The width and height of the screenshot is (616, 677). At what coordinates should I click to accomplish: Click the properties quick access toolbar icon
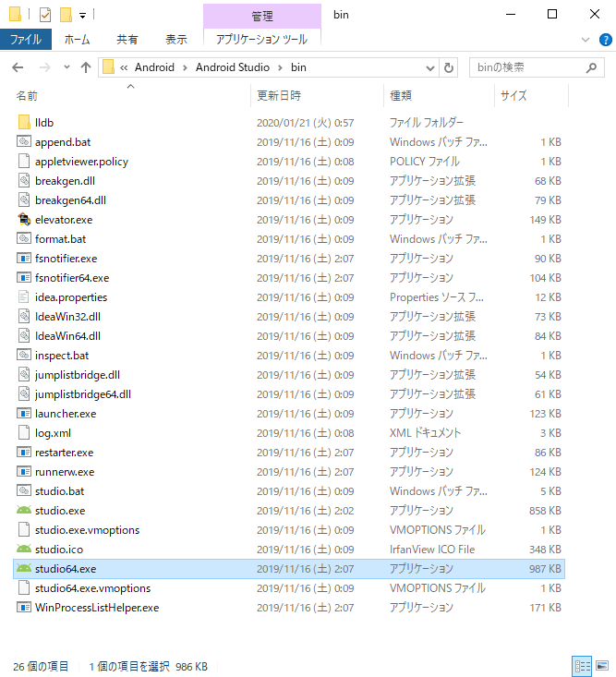pyautogui.click(x=45, y=15)
